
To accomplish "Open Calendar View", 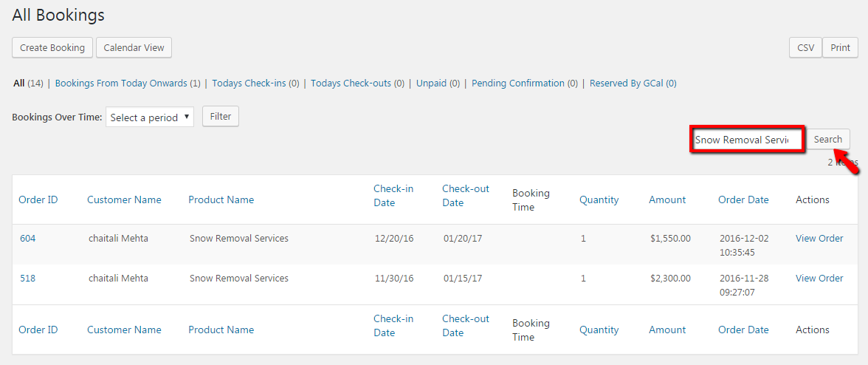I will (134, 47).
